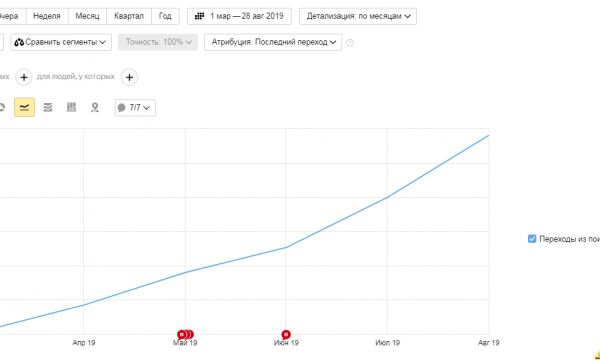Click plus button before 'для людей, у которых'

[x=24, y=77]
